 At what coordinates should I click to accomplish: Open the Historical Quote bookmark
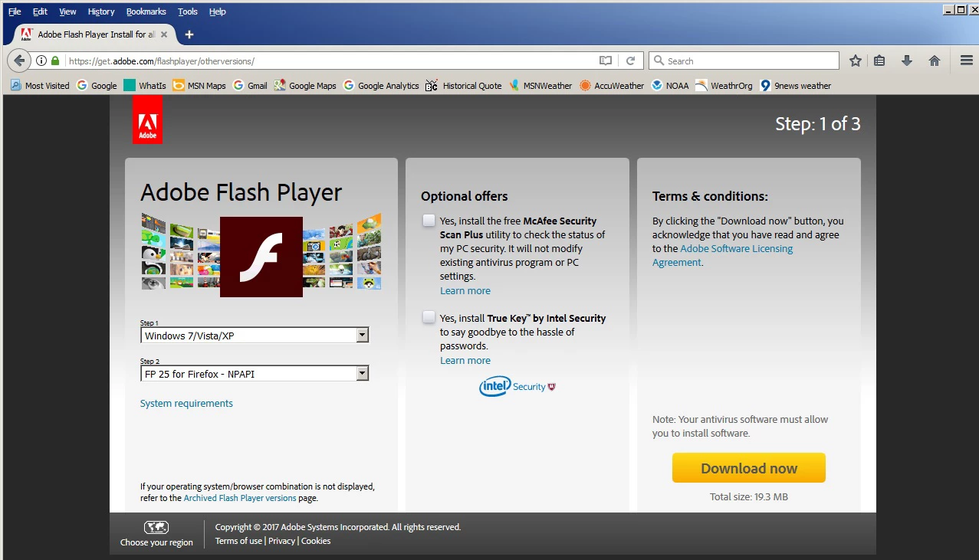click(464, 86)
